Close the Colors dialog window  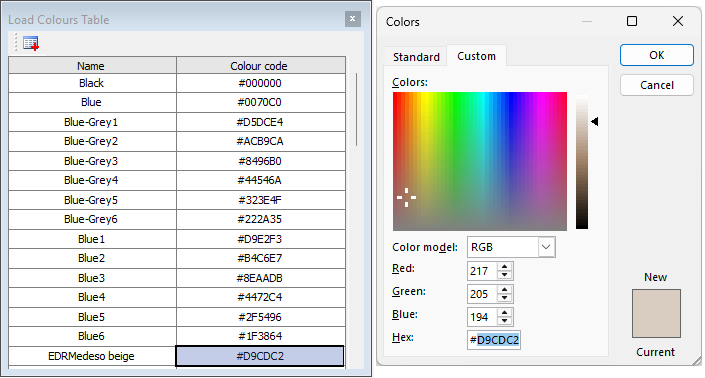(x=678, y=21)
